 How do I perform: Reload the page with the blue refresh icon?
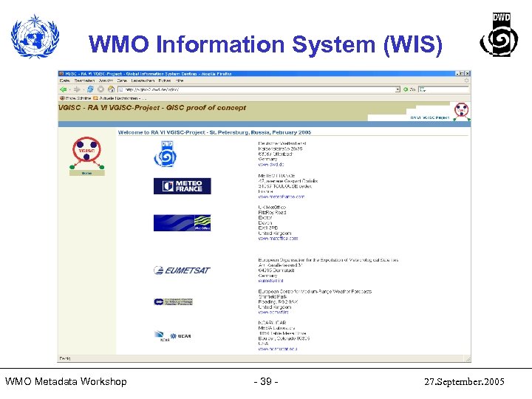pos(90,89)
